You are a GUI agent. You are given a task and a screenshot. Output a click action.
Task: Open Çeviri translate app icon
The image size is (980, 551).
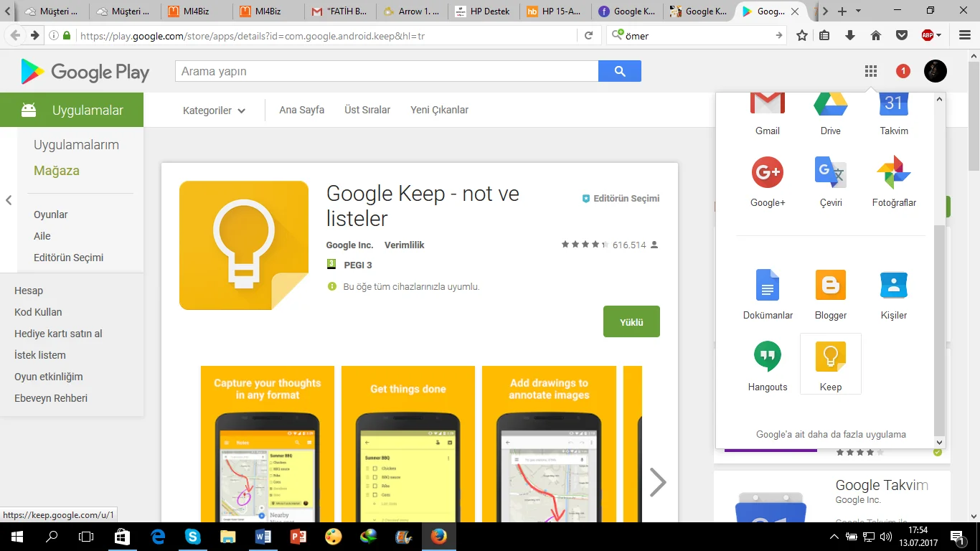pyautogui.click(x=830, y=181)
